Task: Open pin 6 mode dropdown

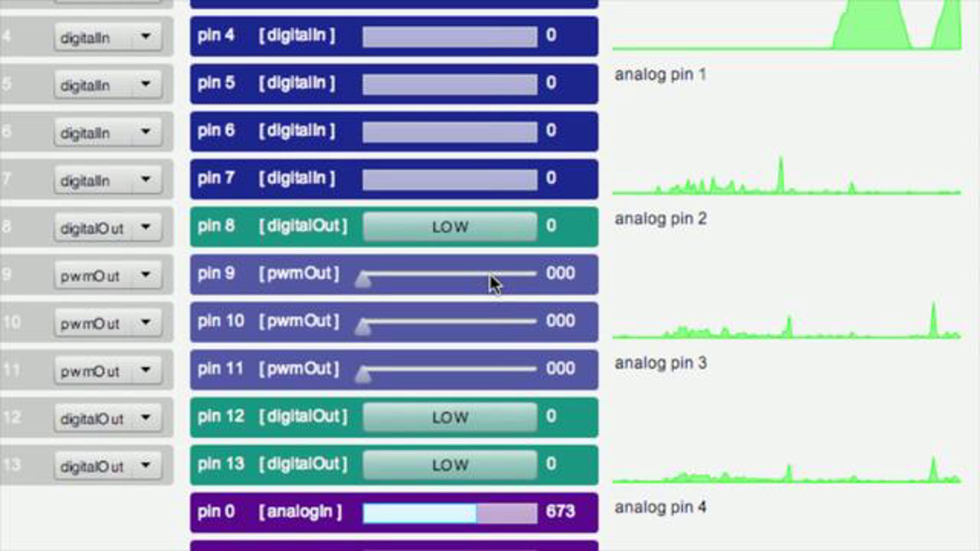Action: pos(108,132)
